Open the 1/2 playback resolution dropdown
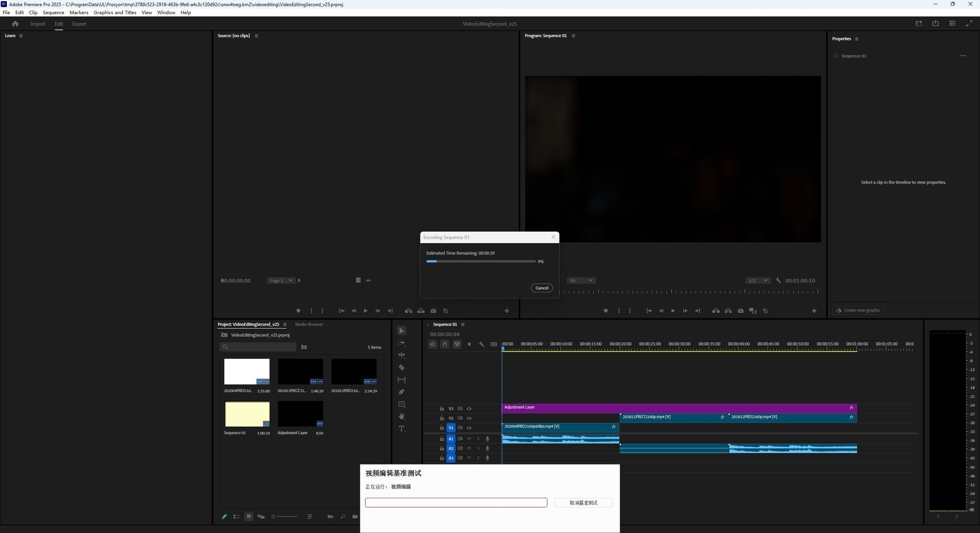Viewport: 980px width, 533px height. click(758, 281)
